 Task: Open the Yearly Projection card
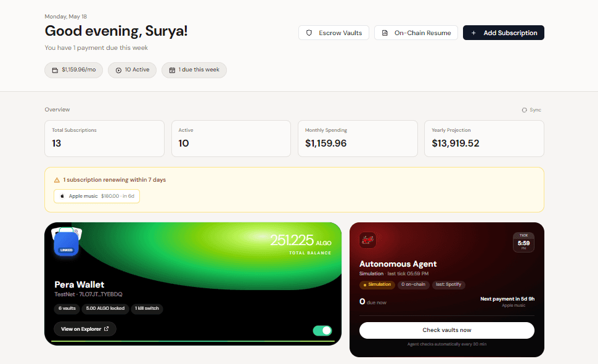click(x=484, y=139)
